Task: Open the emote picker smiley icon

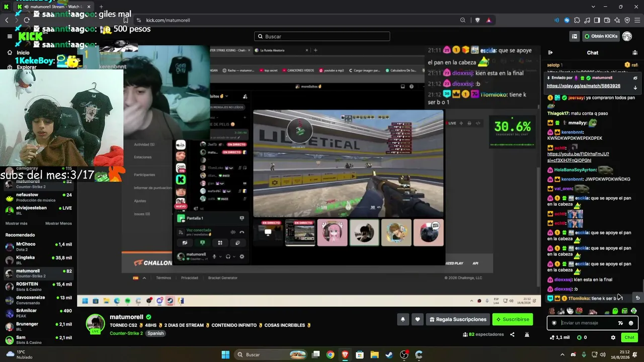Action: click(x=631, y=323)
